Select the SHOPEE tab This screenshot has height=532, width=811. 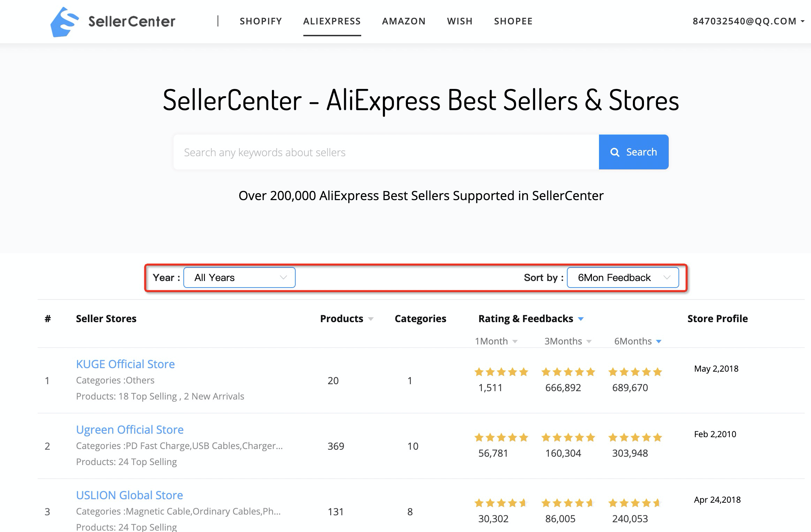pyautogui.click(x=513, y=21)
